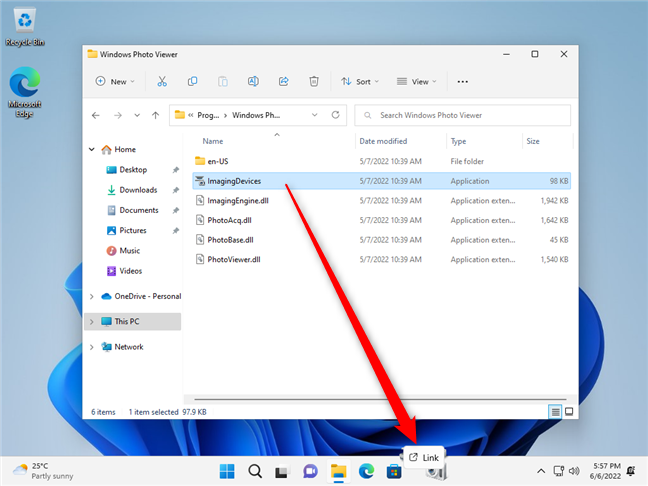Image resolution: width=648 pixels, height=486 pixels.
Task: Click the Rename icon in toolbar
Action: [x=253, y=81]
